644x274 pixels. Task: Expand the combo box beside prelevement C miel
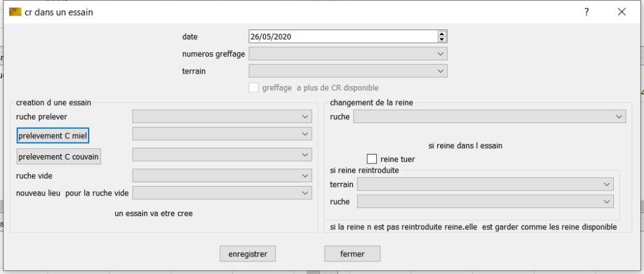[222, 134]
